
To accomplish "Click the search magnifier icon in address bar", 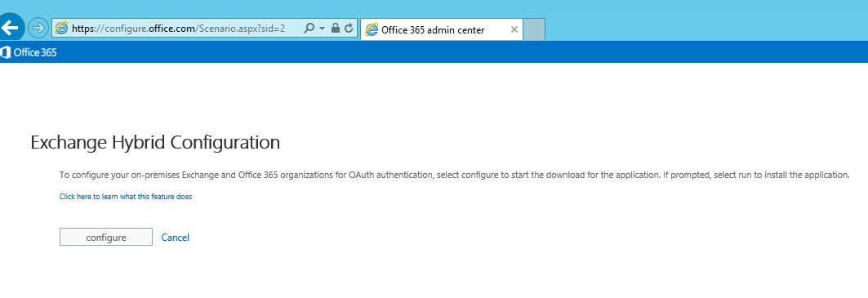I will tap(309, 29).
